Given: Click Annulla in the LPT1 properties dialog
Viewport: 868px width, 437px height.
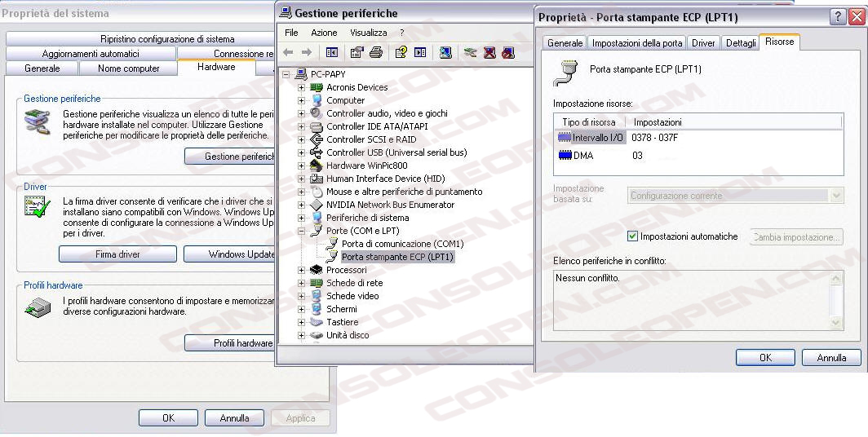Looking at the screenshot, I should [831, 357].
